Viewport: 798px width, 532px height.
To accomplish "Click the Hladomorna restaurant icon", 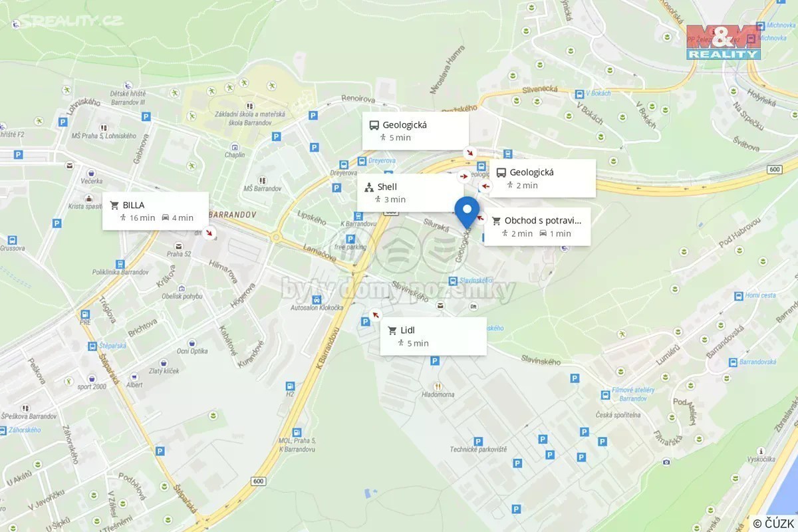I will (x=438, y=385).
